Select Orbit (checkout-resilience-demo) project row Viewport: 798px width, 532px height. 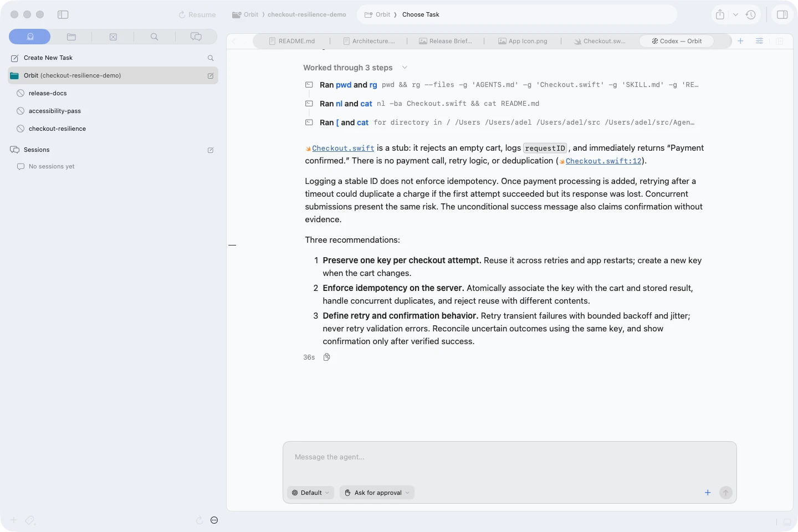(x=113, y=75)
